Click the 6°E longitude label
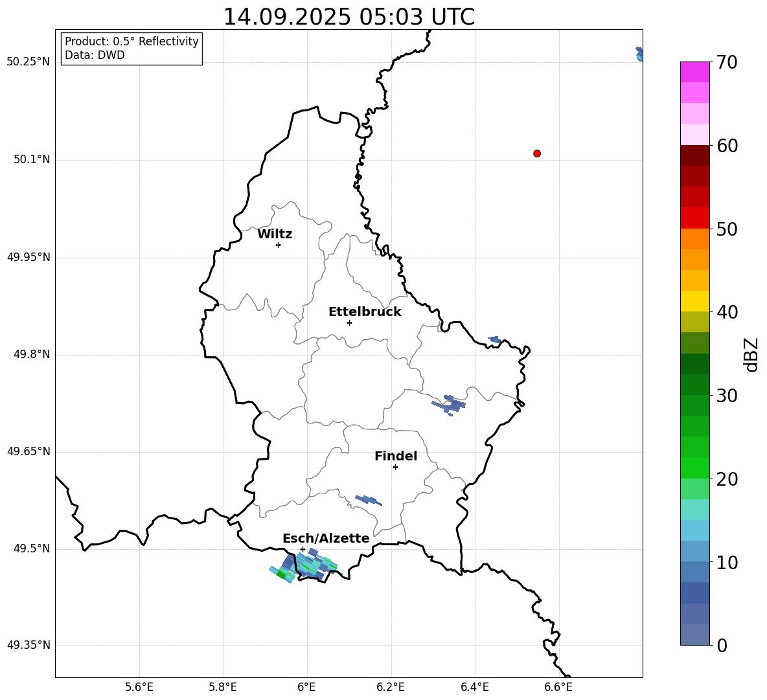The width and height of the screenshot is (767, 700). coord(306,687)
